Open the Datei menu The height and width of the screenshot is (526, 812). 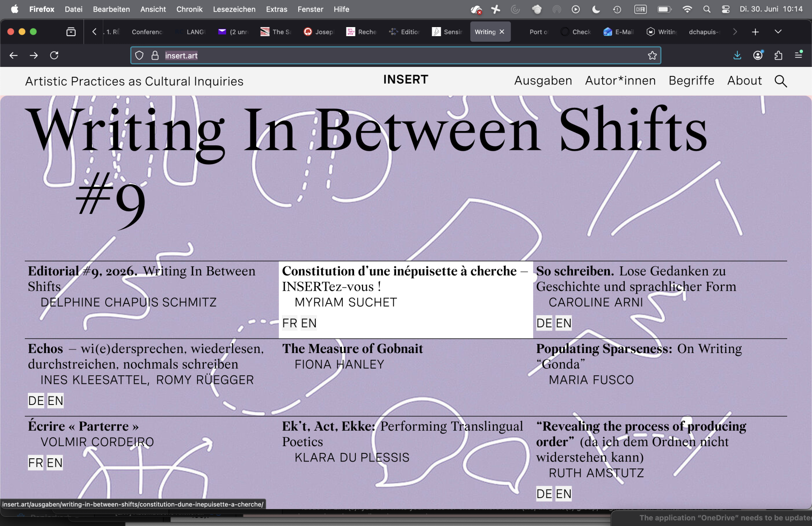point(74,9)
